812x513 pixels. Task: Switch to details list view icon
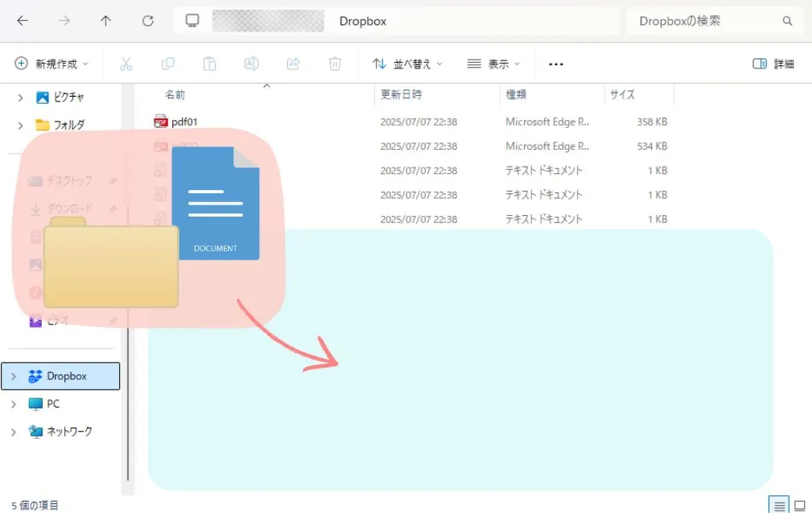pos(779,505)
